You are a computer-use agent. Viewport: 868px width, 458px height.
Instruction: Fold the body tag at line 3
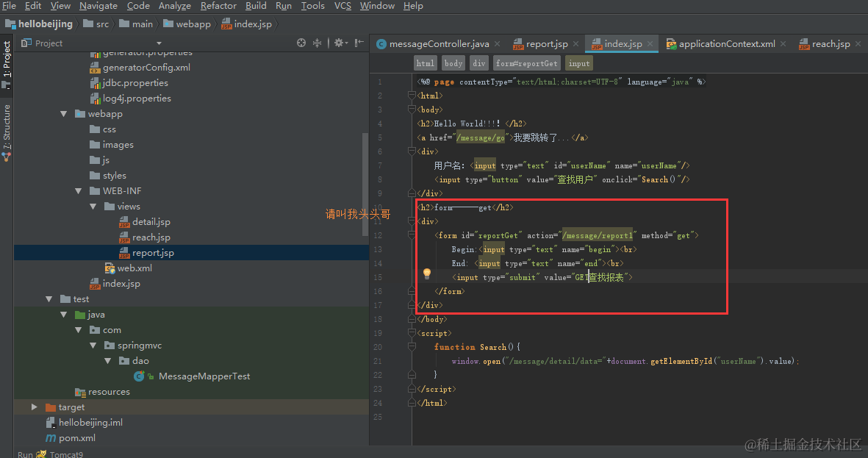(x=412, y=109)
